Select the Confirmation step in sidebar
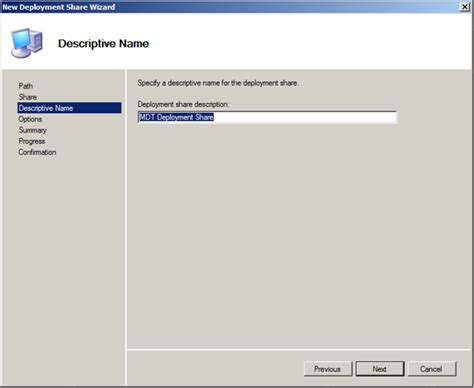Viewport: 474px width, 388px height. point(37,152)
